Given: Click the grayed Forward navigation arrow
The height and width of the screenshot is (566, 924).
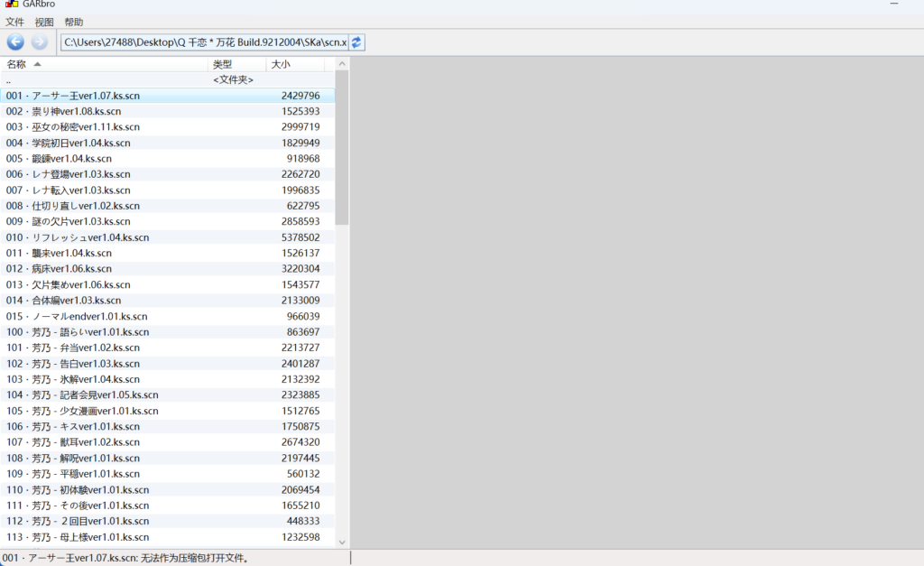Looking at the screenshot, I should click(x=39, y=42).
